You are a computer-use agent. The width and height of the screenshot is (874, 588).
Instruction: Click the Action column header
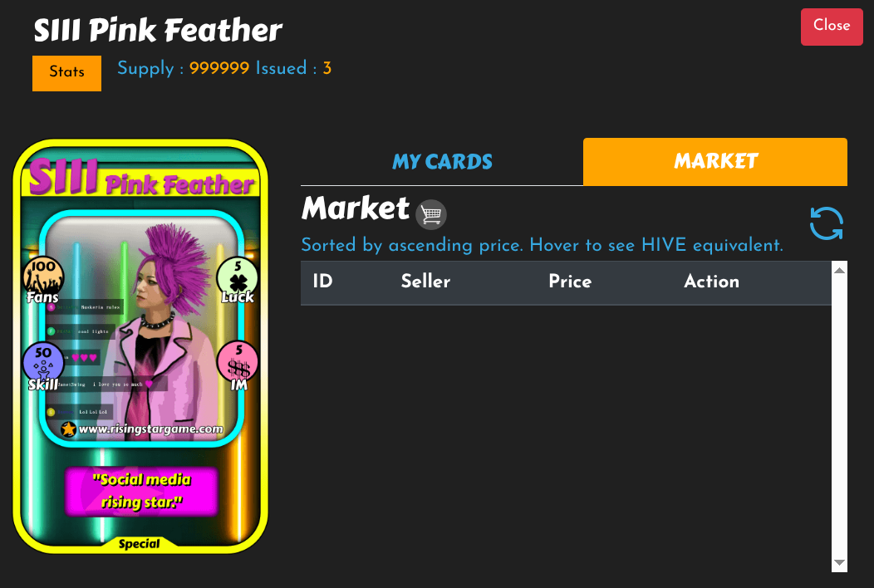click(712, 282)
